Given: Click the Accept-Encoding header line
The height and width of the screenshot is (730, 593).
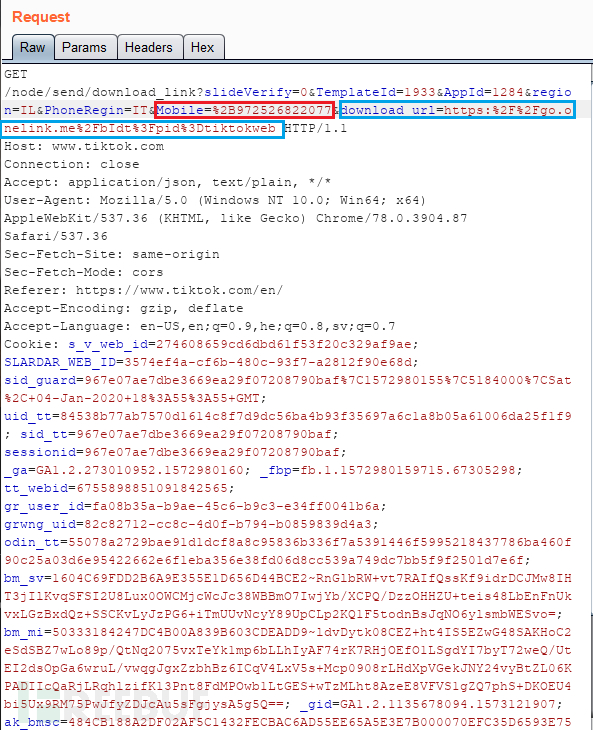Looking at the screenshot, I should 124,308.
